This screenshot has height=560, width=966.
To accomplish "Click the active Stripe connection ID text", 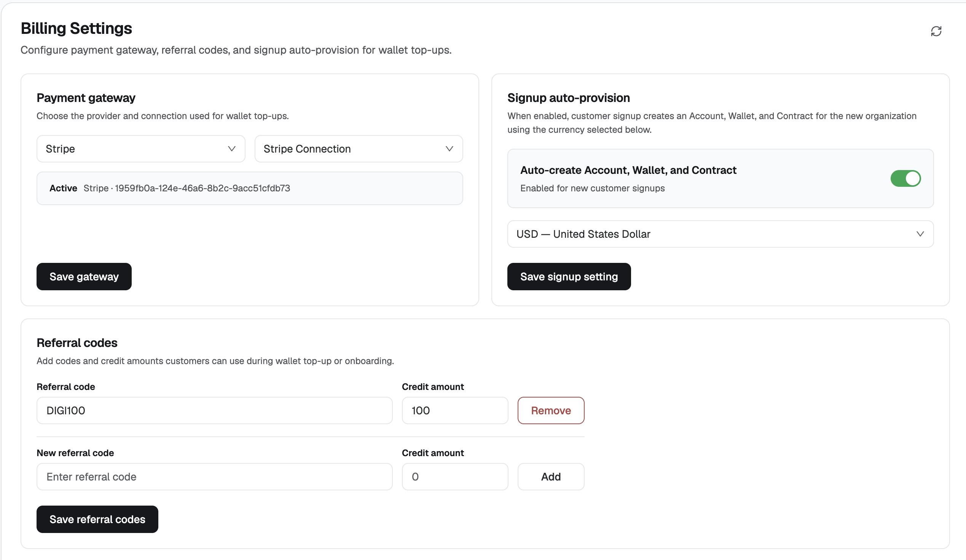I will tap(202, 188).
